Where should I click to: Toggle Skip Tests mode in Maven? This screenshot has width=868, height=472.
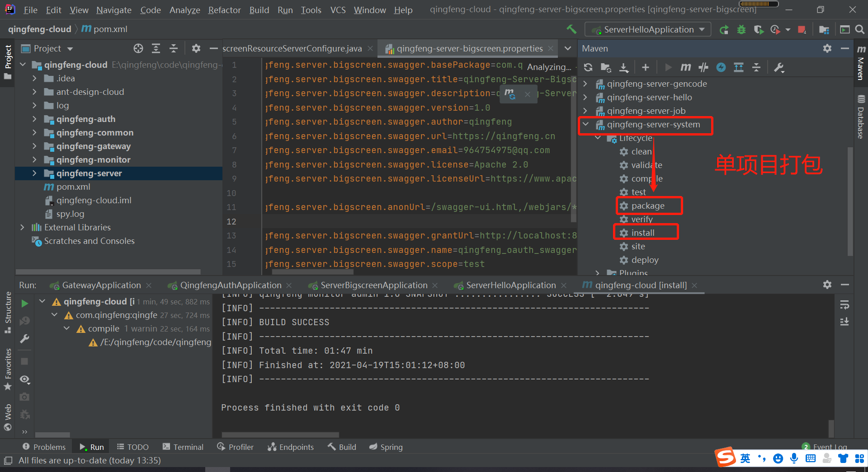coord(721,67)
